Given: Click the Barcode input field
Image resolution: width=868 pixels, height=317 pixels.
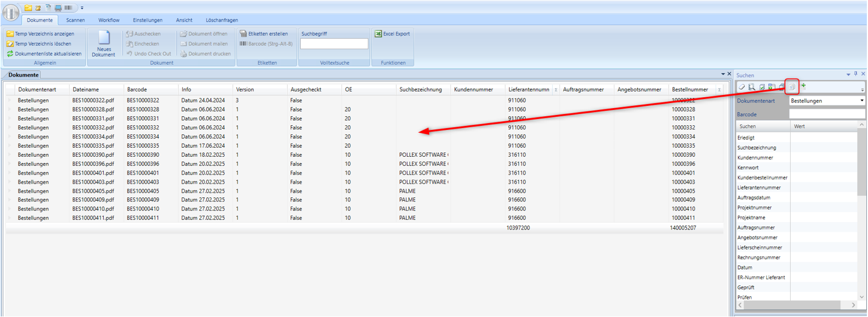Looking at the screenshot, I should point(826,114).
